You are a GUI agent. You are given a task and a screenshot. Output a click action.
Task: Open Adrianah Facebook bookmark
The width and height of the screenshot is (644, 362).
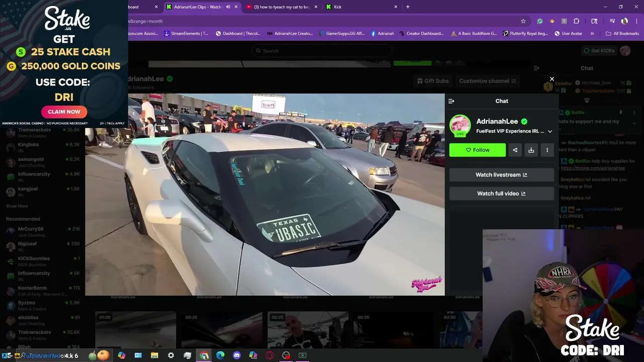coord(382,34)
